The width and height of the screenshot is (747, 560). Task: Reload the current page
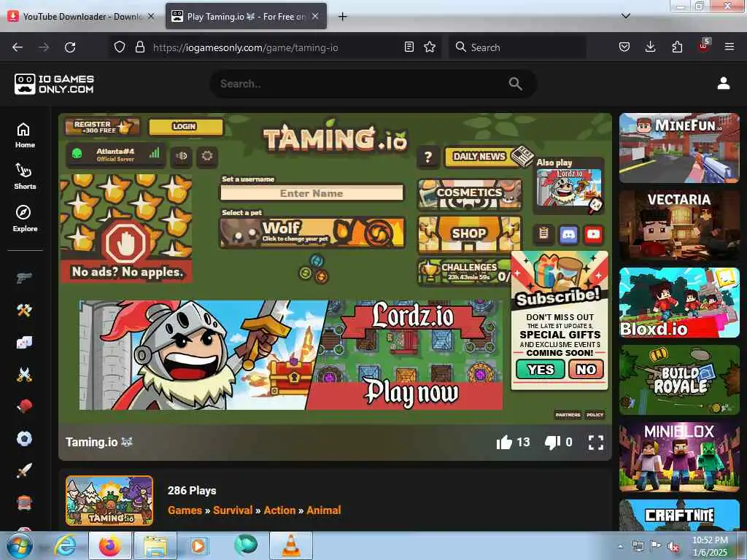(70, 47)
